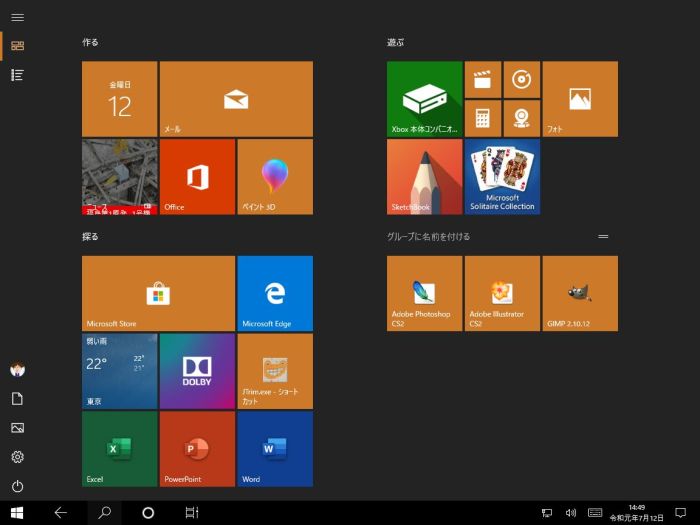The height and width of the screenshot is (525, 700).
Task: Open the Calculator small tile
Action: [483, 118]
